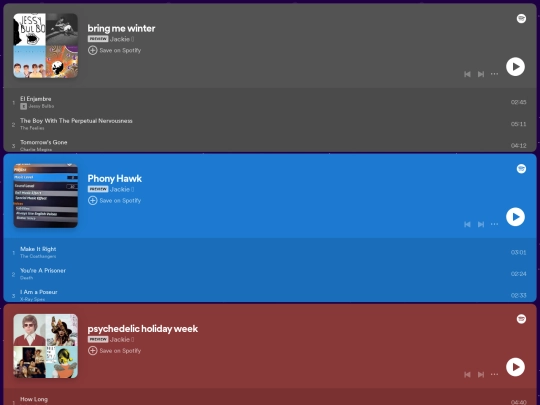Select the track I Am a Poseur
Viewport: 540px width, 405px height.
coord(39,292)
